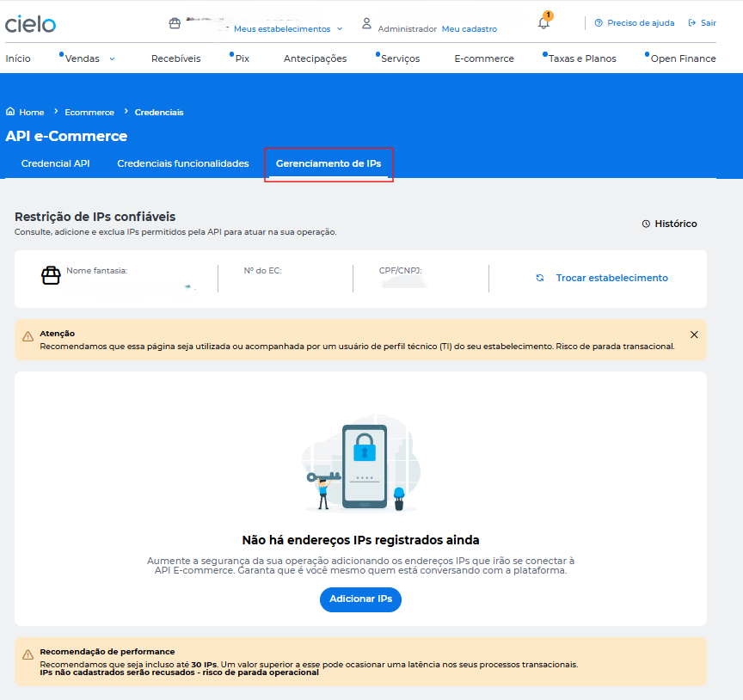
Task: Click the home icon in breadcrumb
Action: click(10, 112)
